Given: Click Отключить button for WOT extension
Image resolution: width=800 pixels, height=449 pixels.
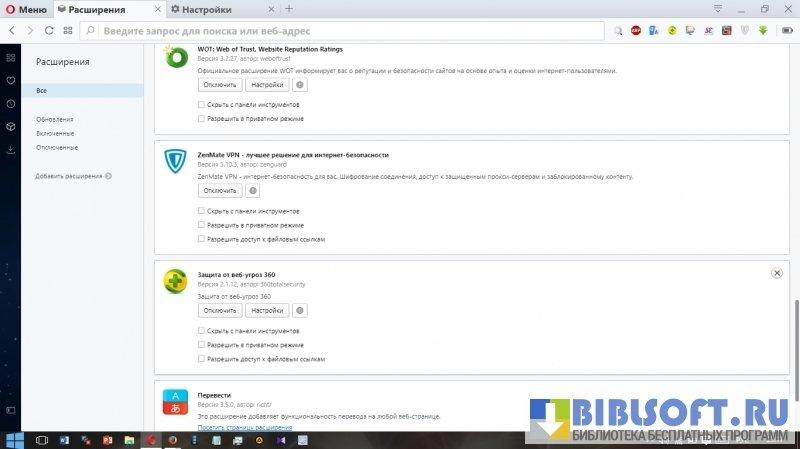Looking at the screenshot, I should click(x=220, y=85).
